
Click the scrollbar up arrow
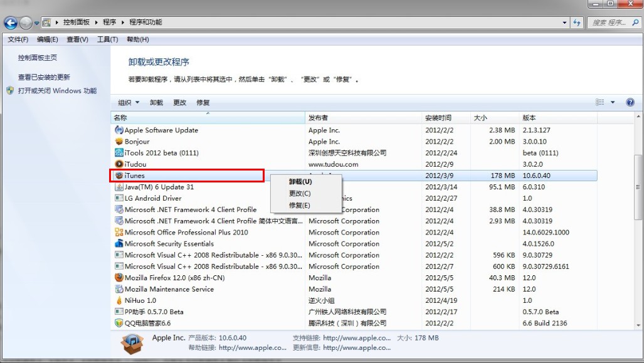pos(638,117)
